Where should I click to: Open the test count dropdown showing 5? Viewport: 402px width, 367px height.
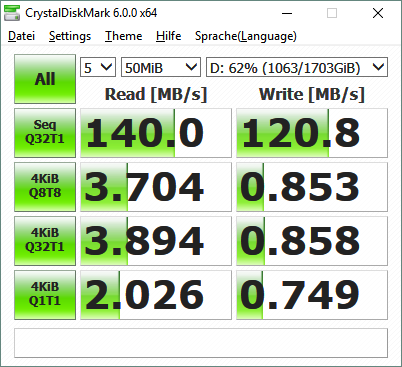click(x=98, y=67)
